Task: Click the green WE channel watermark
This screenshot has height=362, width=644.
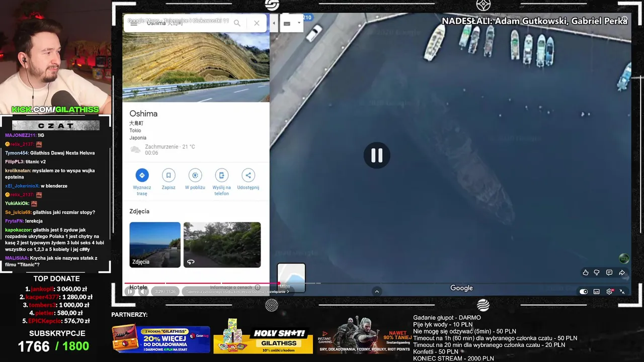Action: (624, 259)
